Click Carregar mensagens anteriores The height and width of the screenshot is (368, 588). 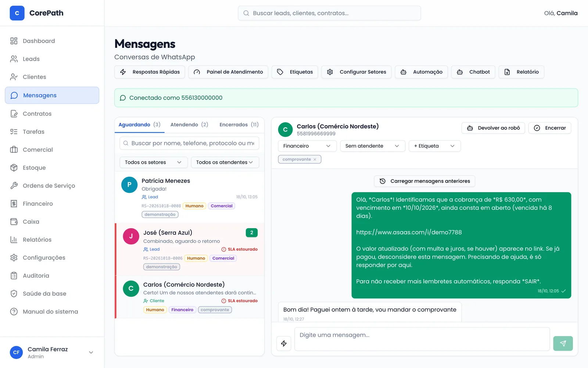click(x=424, y=181)
